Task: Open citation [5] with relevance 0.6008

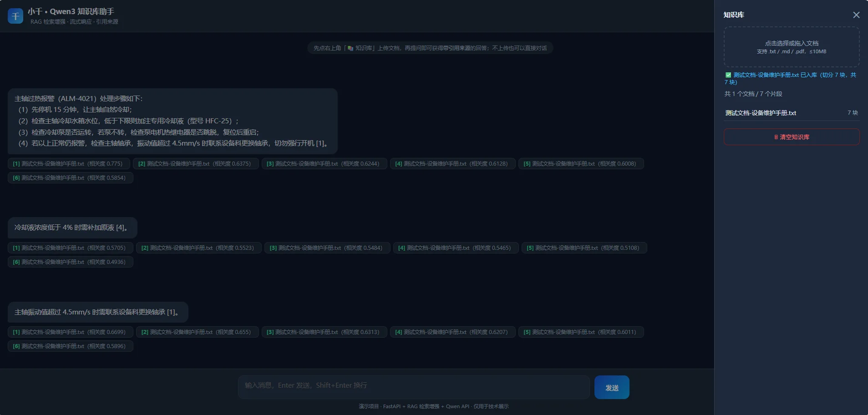Action: point(581,164)
